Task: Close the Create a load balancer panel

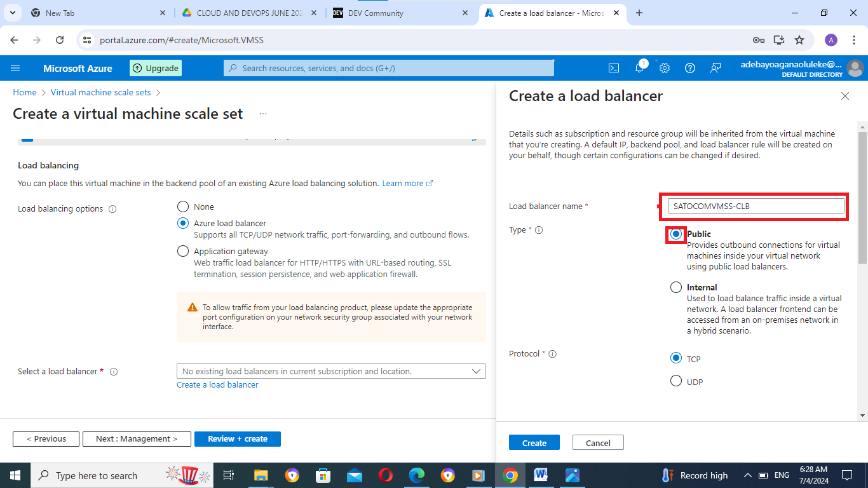Action: pyautogui.click(x=845, y=96)
